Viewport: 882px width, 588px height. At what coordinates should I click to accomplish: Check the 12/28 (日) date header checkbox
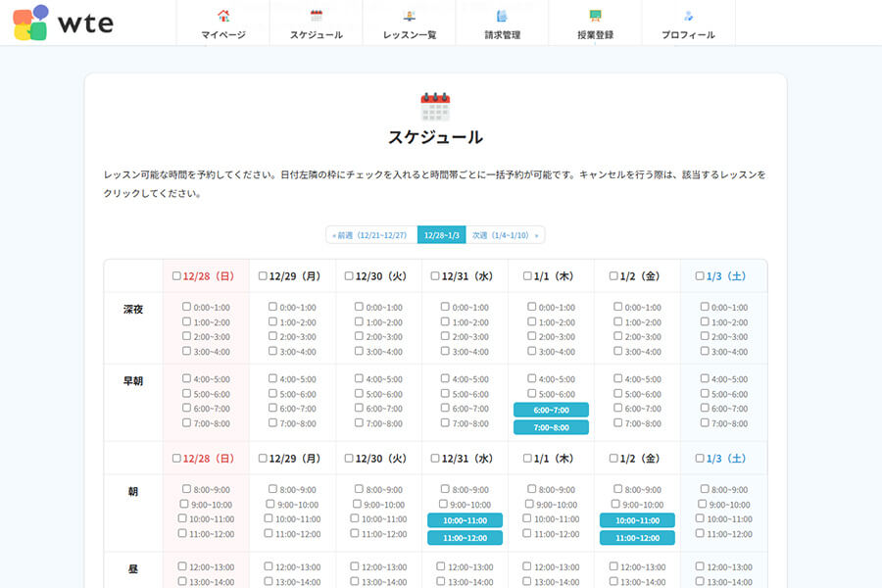click(175, 275)
